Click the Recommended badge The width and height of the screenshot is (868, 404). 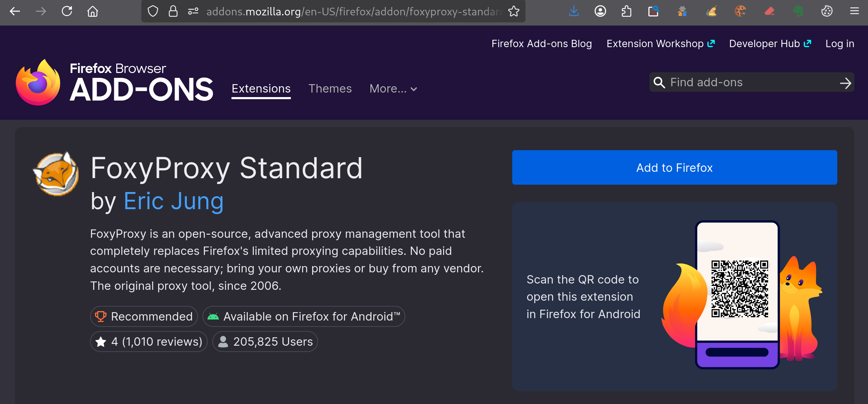(x=144, y=316)
